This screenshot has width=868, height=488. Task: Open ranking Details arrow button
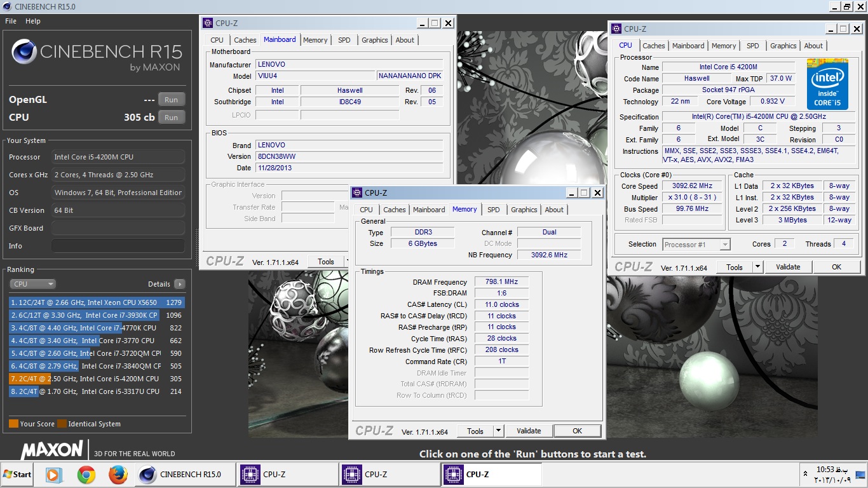pos(180,284)
